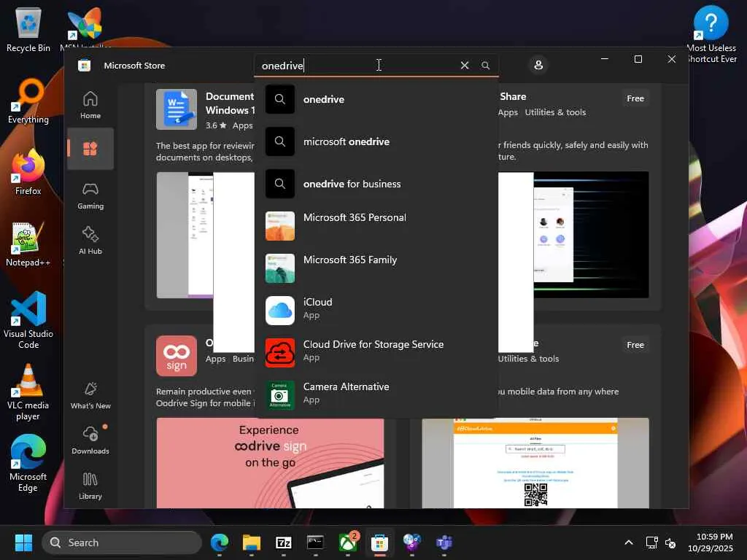
Task: Open the Home section in Store sidebar
Action: tap(90, 105)
